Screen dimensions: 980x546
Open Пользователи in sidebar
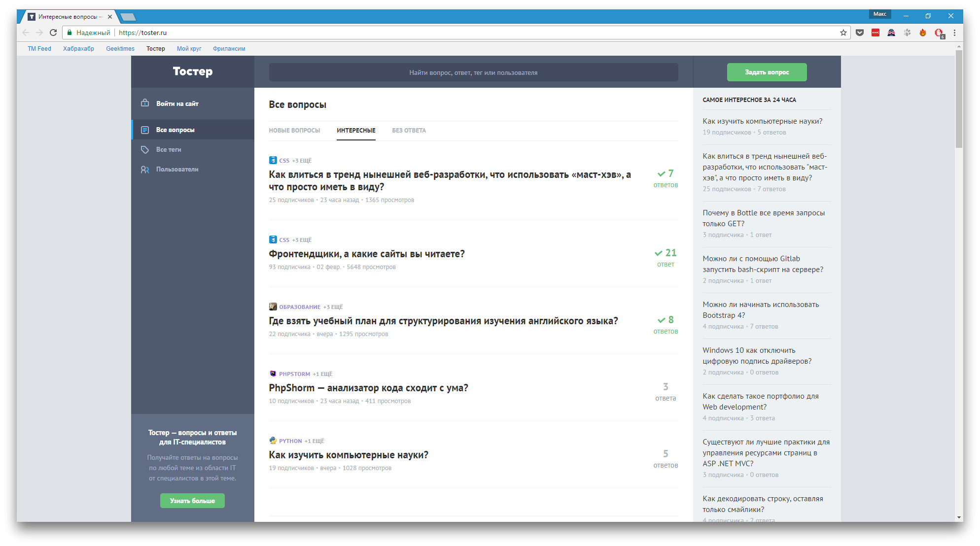[177, 169]
